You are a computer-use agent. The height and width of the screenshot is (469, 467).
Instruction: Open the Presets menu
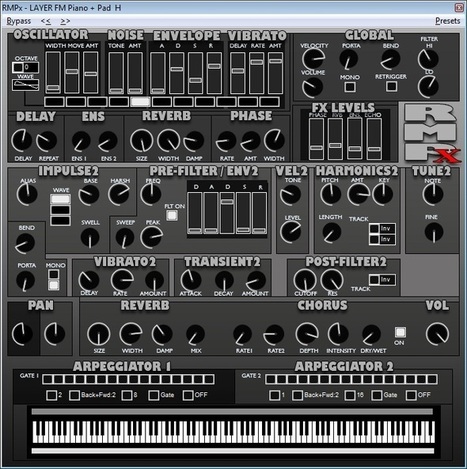447,21
